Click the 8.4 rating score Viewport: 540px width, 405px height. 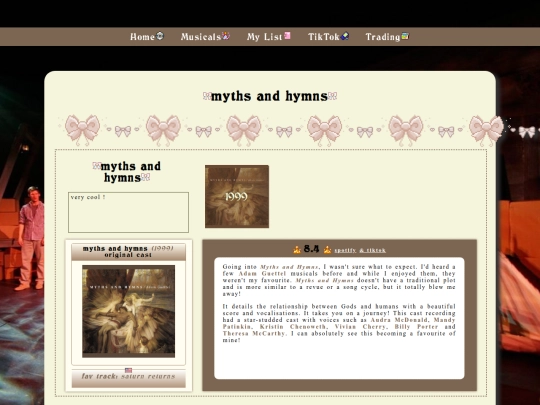coord(311,249)
